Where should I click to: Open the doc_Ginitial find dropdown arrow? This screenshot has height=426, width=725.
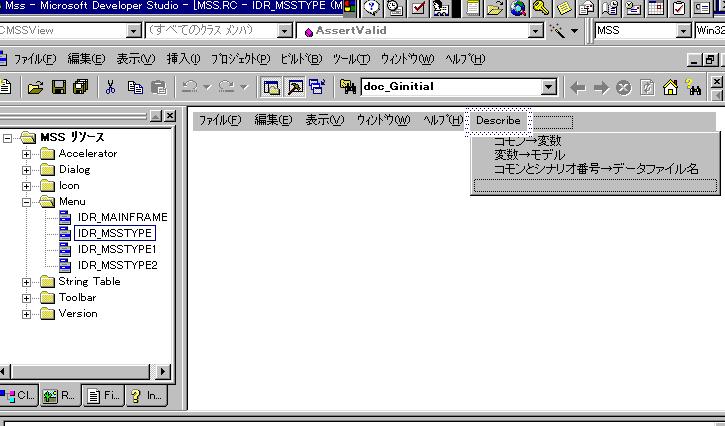[x=549, y=87]
